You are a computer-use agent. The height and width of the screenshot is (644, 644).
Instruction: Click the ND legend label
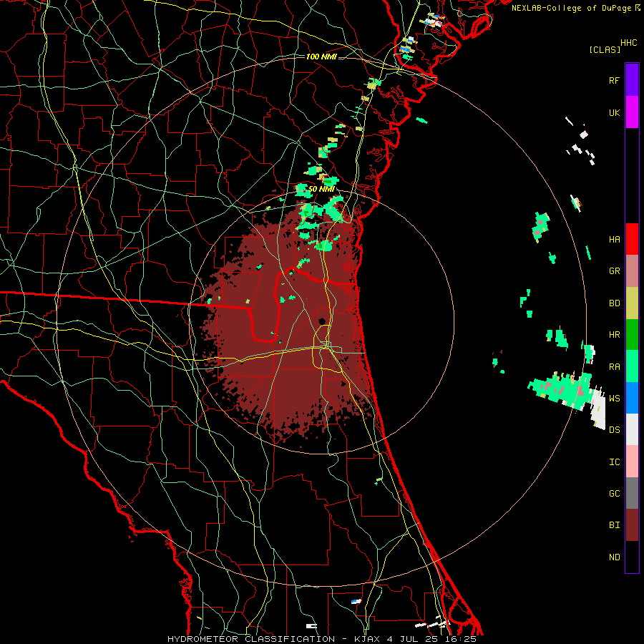614,557
